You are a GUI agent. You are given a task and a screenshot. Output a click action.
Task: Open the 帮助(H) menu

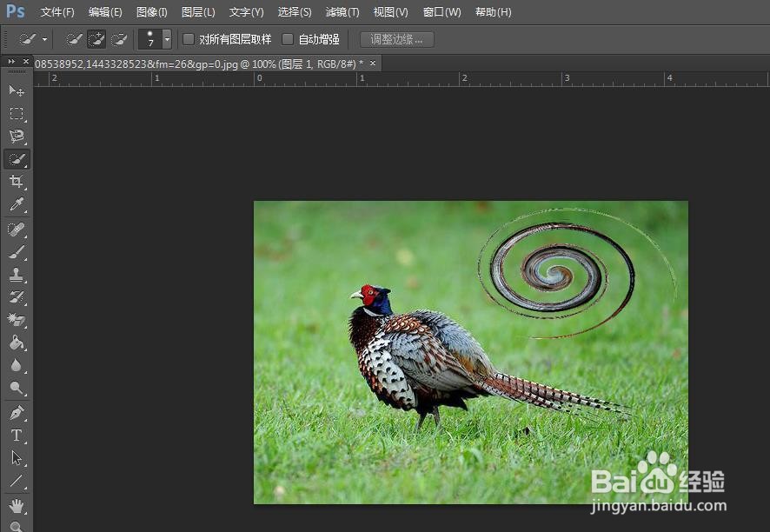tap(493, 12)
